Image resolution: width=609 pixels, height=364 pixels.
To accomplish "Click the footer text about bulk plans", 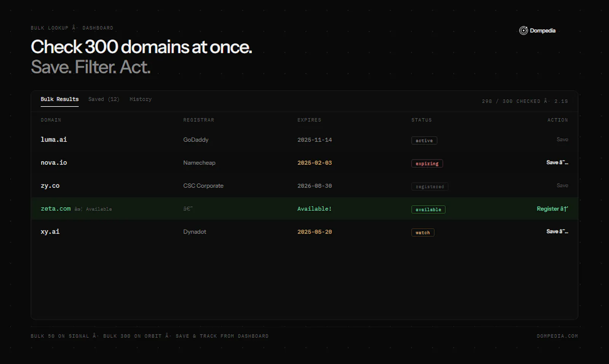I will [x=150, y=336].
